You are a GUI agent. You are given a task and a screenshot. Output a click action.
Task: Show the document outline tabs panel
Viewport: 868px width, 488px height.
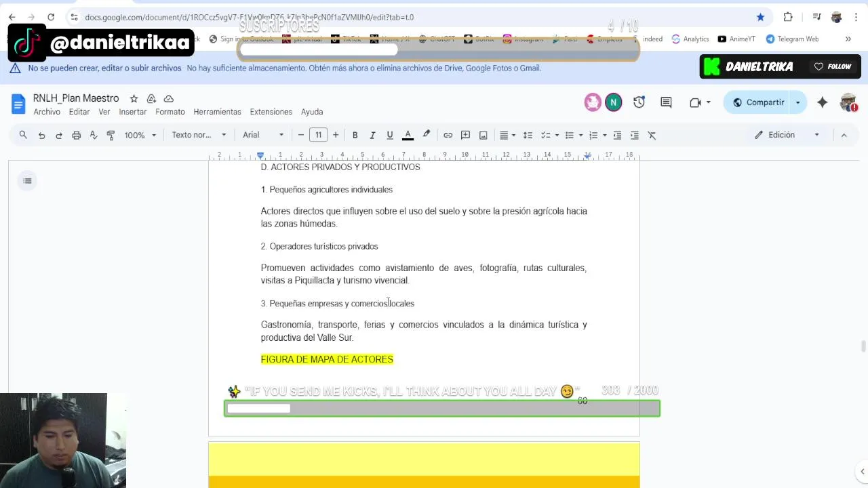[27, 181]
